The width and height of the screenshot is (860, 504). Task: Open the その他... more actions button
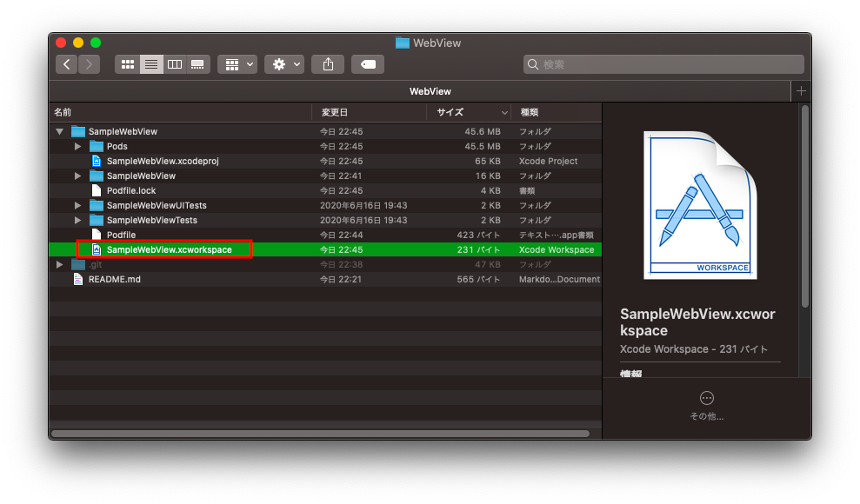click(x=707, y=406)
